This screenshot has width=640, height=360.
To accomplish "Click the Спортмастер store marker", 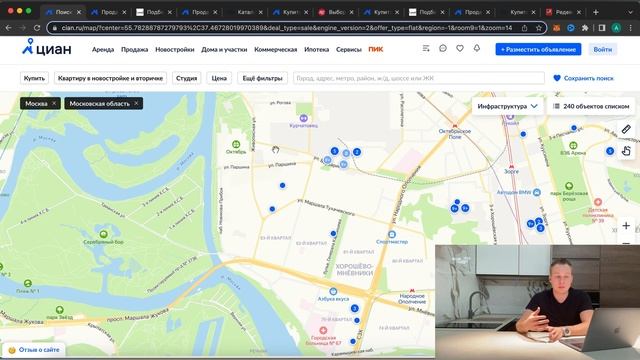I will coord(392,234).
